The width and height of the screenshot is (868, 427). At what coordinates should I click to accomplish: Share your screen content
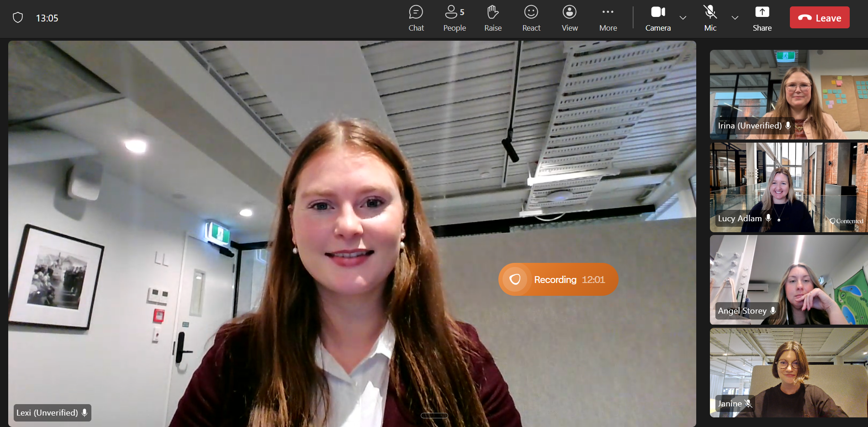(762, 18)
